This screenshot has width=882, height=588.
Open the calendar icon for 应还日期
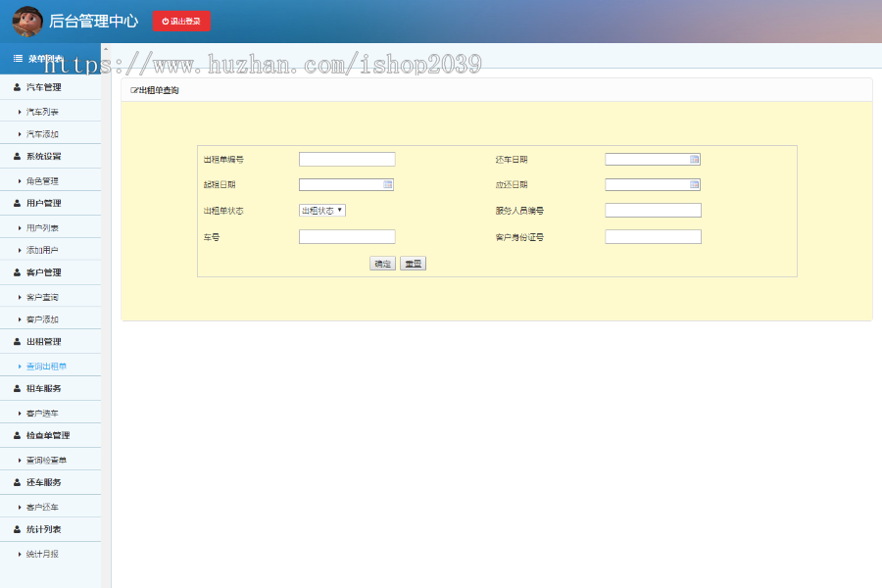[x=694, y=184]
